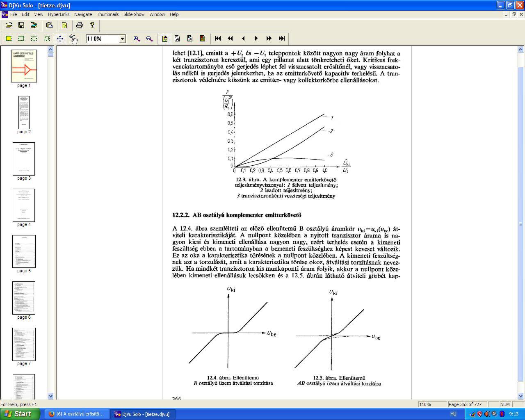Open the Thumbnails menu
This screenshot has height=420, width=525.
pos(107,14)
